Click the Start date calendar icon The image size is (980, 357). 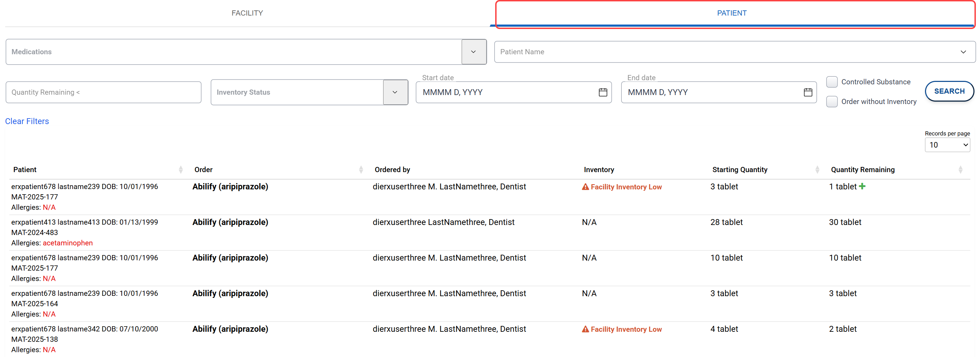pyautogui.click(x=603, y=92)
